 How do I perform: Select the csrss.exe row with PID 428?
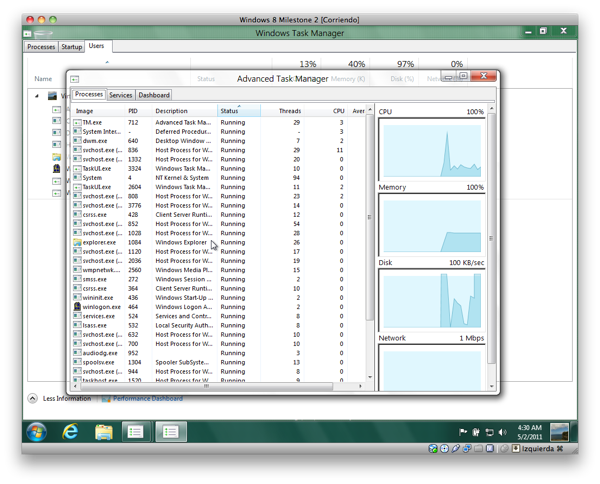coord(219,215)
